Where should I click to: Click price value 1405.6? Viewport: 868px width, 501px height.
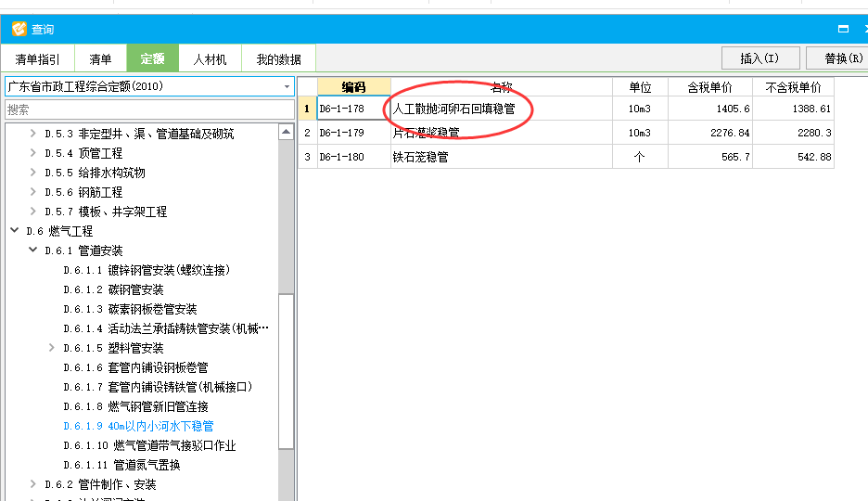[710, 109]
